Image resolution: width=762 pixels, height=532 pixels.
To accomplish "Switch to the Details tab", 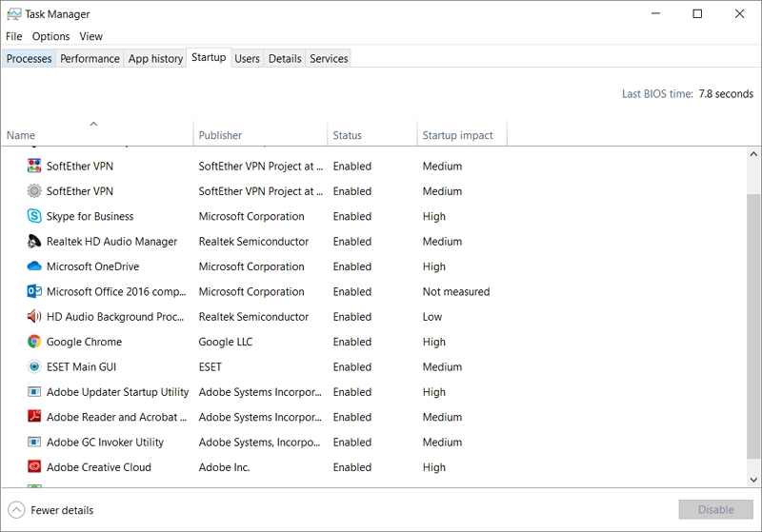I will pyautogui.click(x=285, y=59).
